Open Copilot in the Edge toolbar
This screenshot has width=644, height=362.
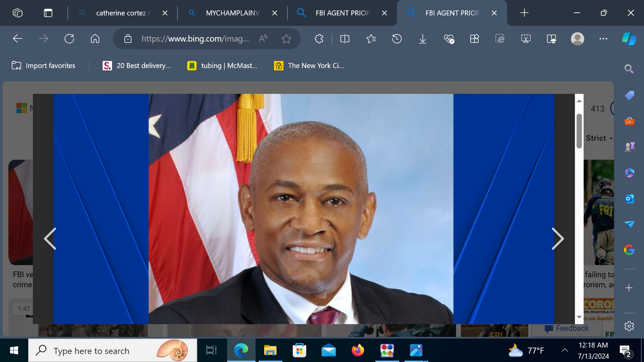(629, 39)
